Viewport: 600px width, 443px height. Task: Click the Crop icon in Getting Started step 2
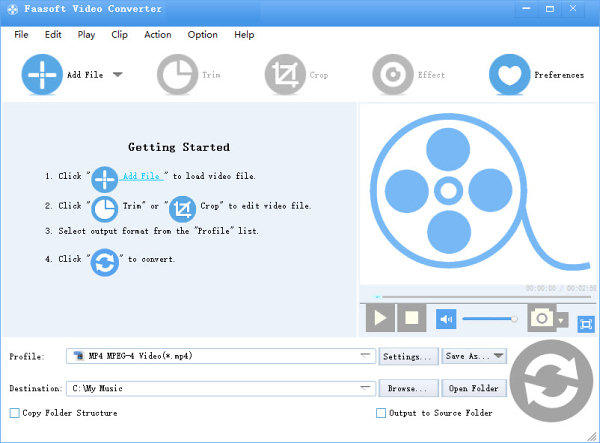[x=183, y=209]
